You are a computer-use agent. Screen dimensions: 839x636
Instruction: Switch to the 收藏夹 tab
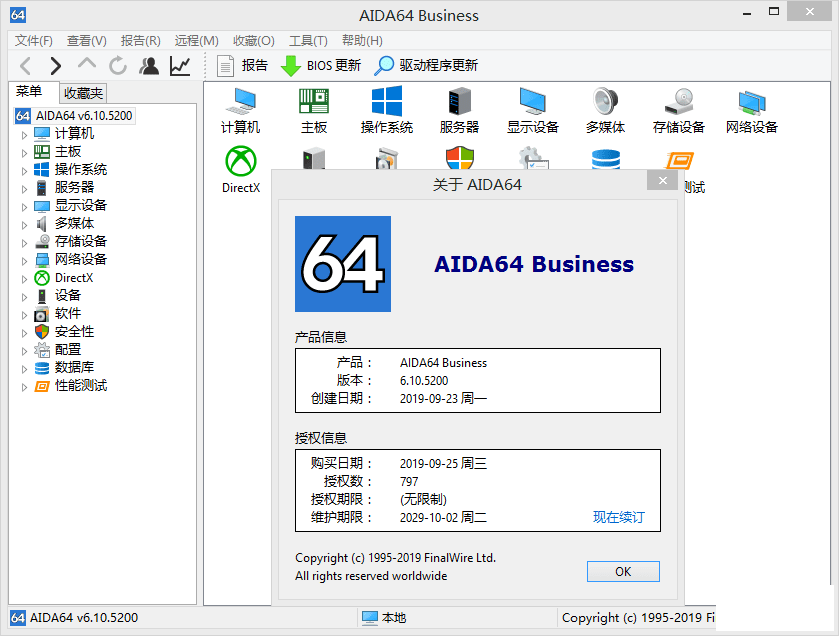coord(83,93)
